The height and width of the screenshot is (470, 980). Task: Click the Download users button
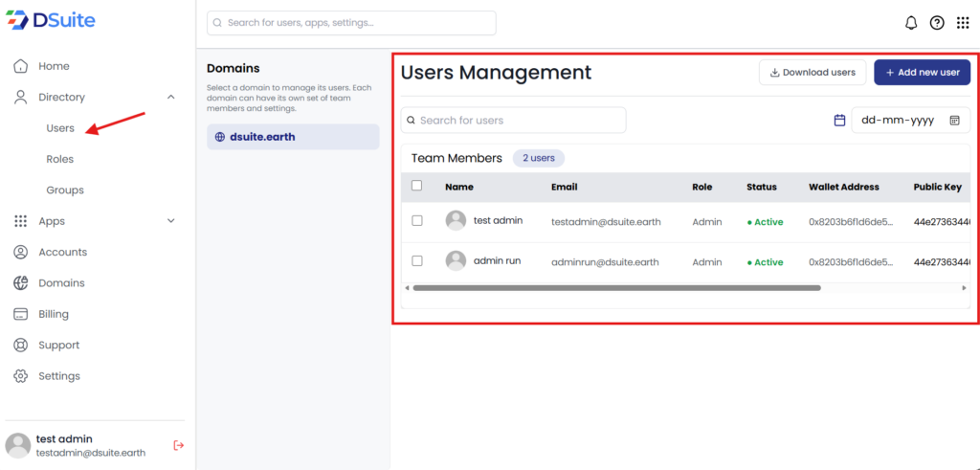(813, 73)
